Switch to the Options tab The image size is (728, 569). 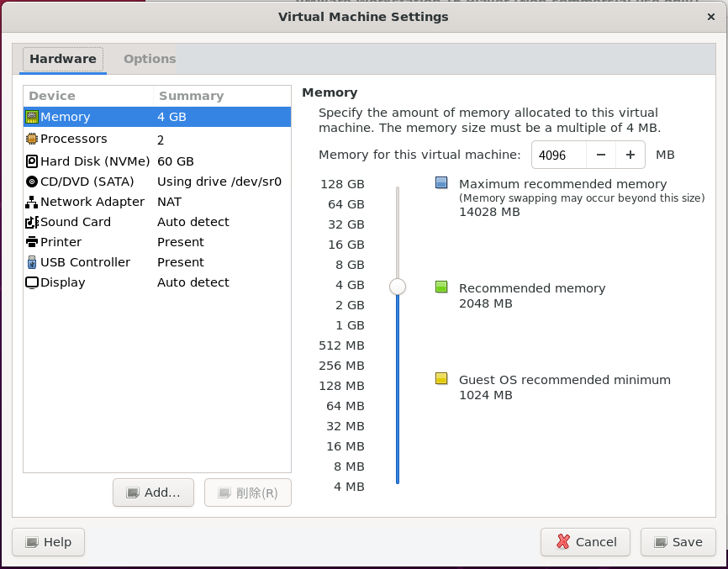(150, 59)
